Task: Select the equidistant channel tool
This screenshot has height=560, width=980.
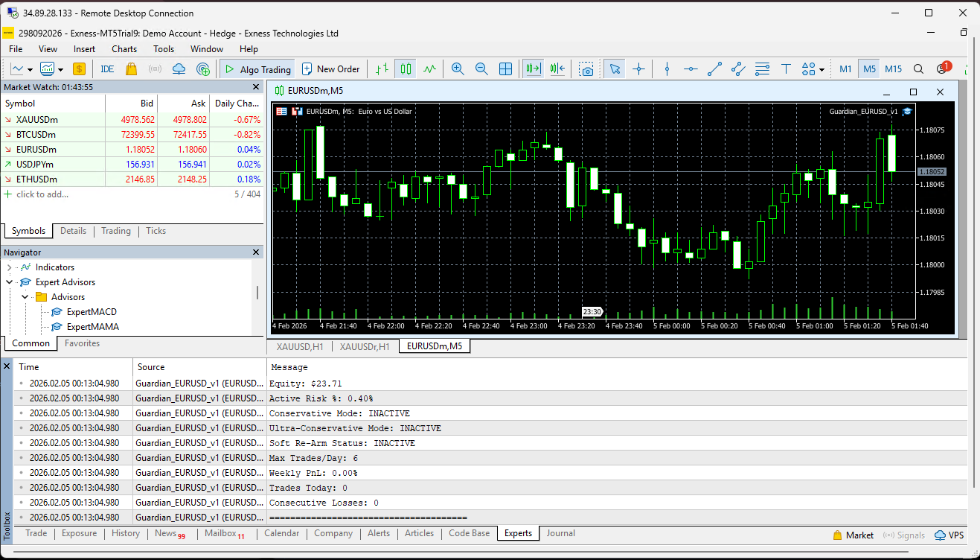Action: 738,69
